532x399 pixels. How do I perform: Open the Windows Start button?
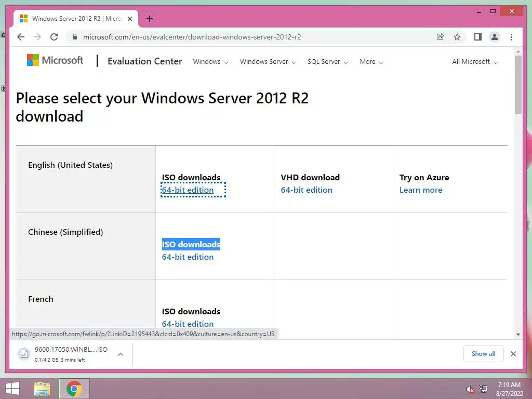click(x=12, y=389)
